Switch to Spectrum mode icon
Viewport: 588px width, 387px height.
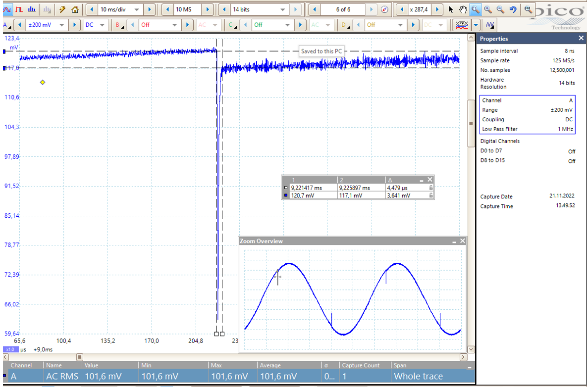pyautogui.click(x=32, y=9)
